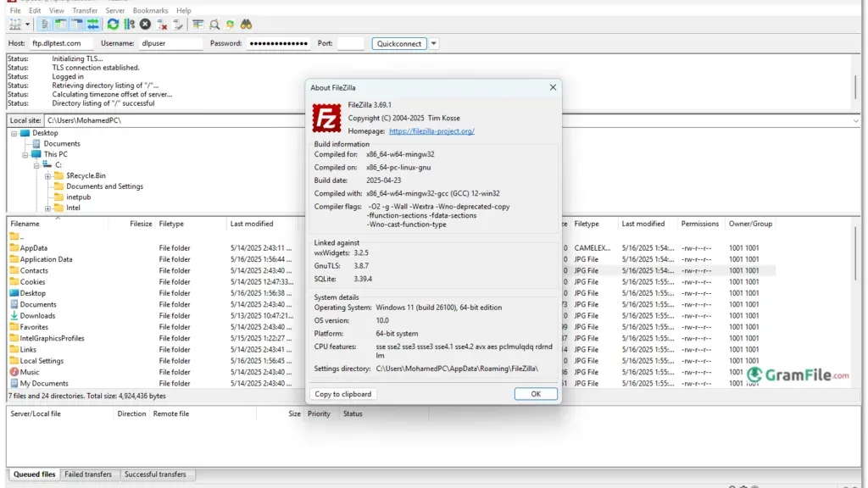The width and height of the screenshot is (868, 488).
Task: Click the Port input field
Action: tap(350, 43)
